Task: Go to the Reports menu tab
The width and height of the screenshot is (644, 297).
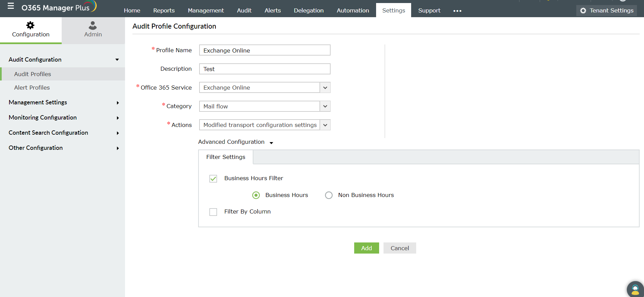Action: pyautogui.click(x=164, y=10)
